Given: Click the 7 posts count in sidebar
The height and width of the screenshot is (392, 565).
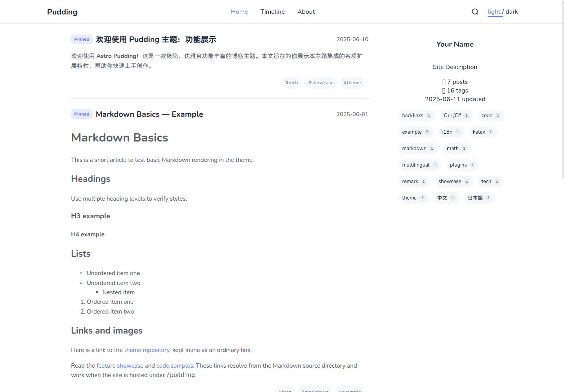Looking at the screenshot, I should point(455,82).
